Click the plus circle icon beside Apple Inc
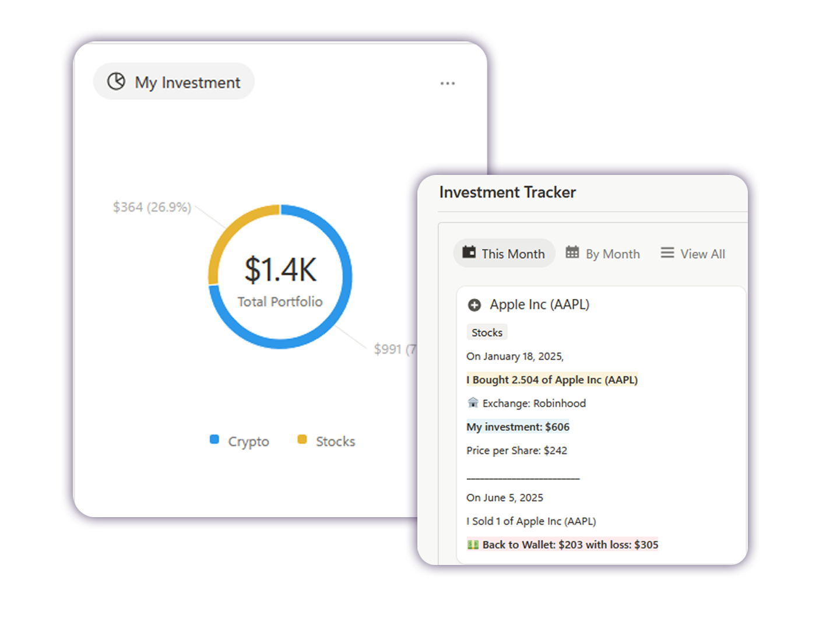The width and height of the screenshot is (840, 632). coord(475,305)
